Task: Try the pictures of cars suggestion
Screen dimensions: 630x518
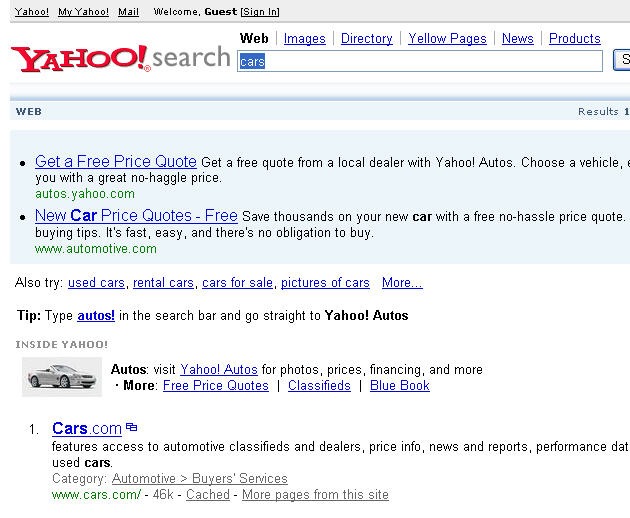Action: tap(325, 283)
